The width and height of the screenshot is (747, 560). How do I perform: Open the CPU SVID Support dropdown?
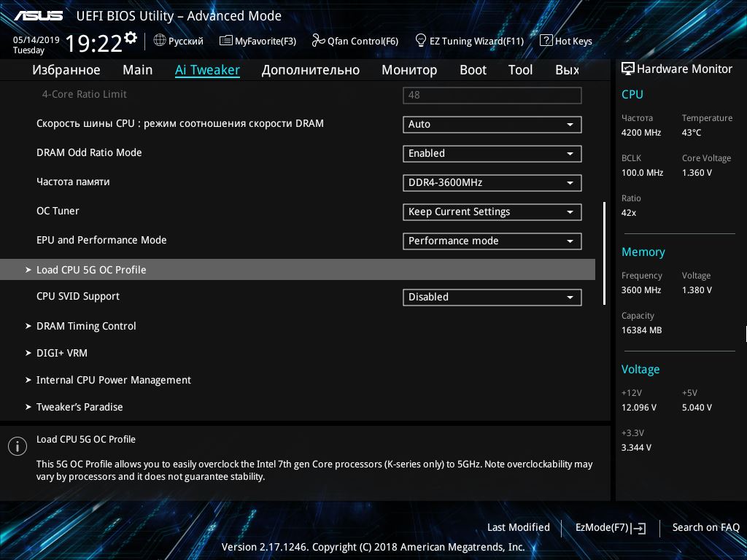point(492,297)
